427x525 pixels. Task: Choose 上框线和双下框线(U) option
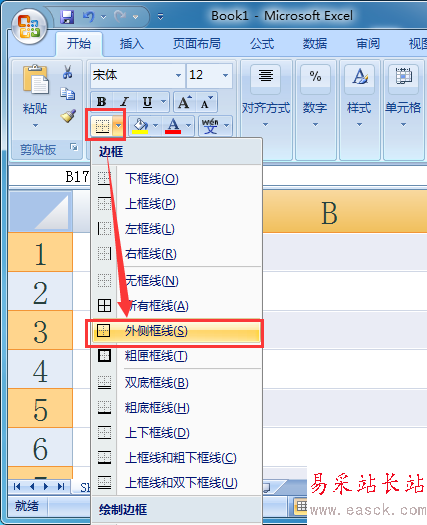[176, 483]
